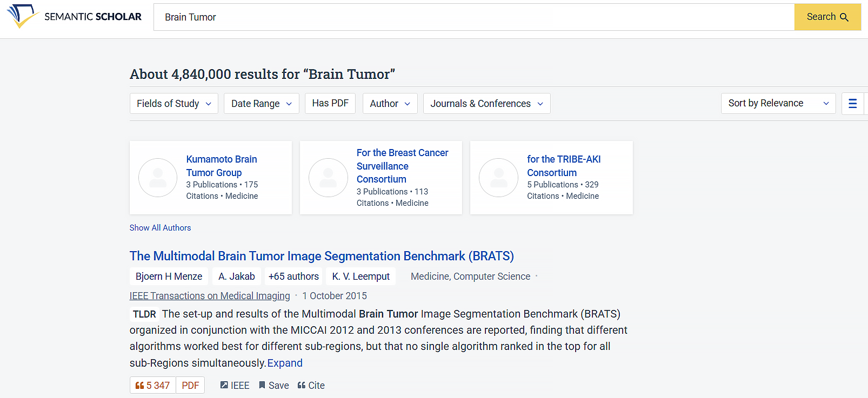The height and width of the screenshot is (398, 868).
Task: Cite the BRATS benchmark paper
Action: point(311,386)
